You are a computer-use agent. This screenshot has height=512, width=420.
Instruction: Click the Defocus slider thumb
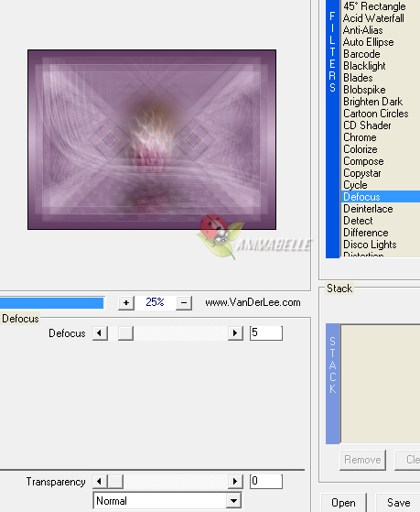[x=125, y=333]
